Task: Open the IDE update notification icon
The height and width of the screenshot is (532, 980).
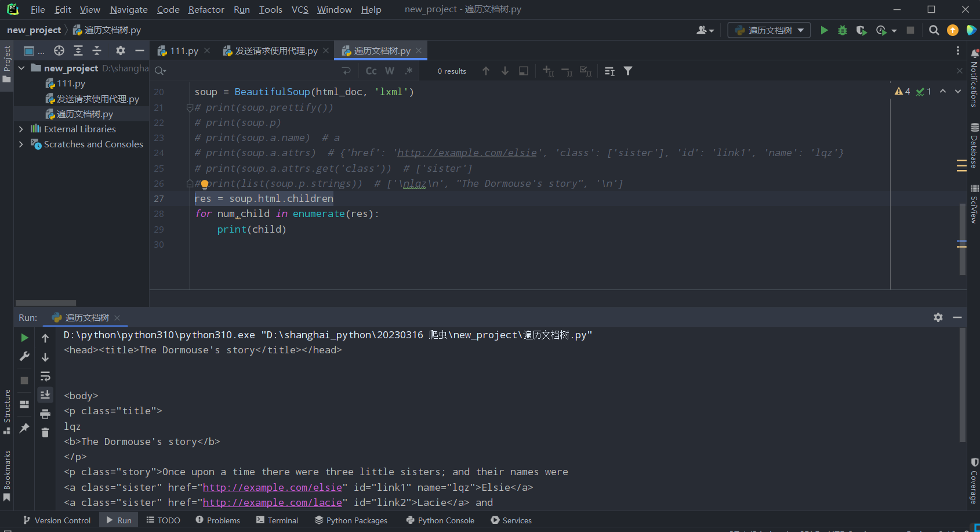Action: pyautogui.click(x=953, y=30)
